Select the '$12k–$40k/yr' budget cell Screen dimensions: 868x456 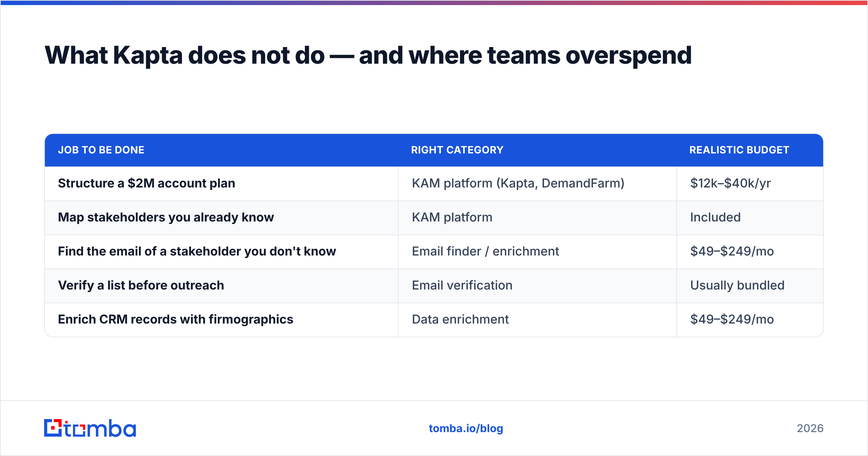[750, 183]
